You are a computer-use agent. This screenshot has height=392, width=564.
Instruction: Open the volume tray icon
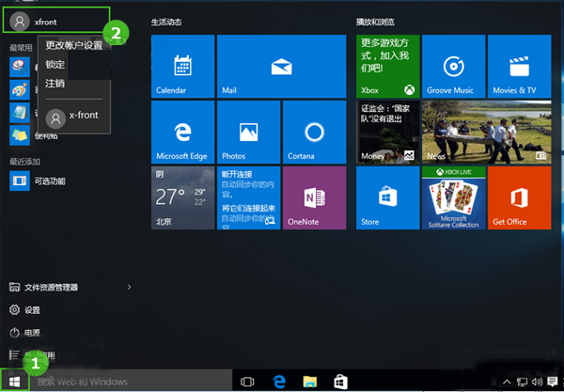coord(537,382)
